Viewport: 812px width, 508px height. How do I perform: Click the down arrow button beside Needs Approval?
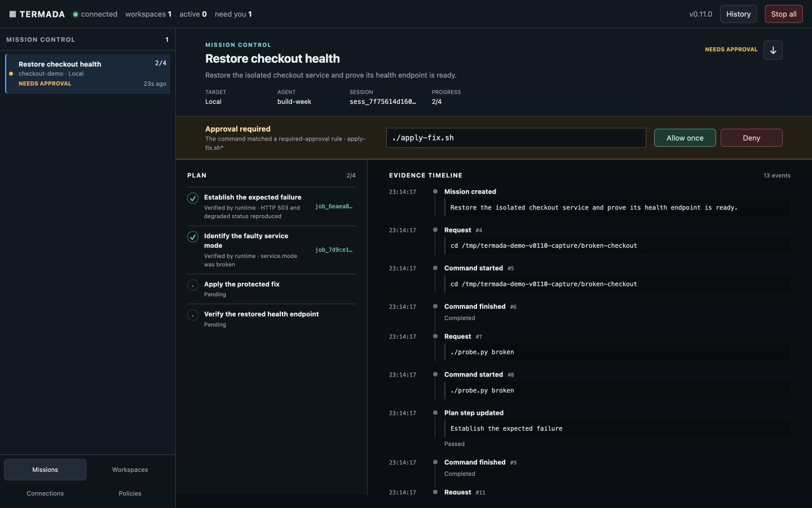point(773,50)
